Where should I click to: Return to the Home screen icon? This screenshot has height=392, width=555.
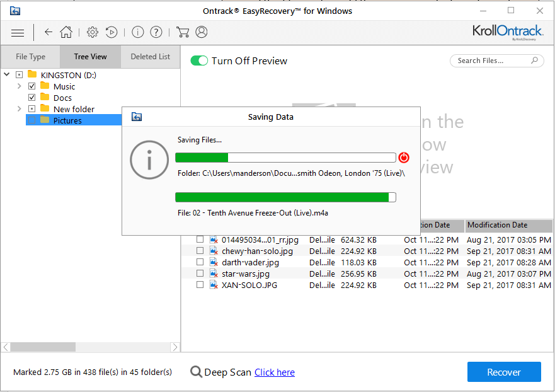(x=66, y=32)
